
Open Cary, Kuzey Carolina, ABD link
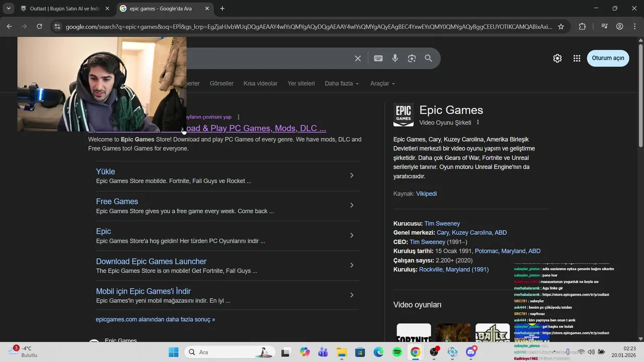[472, 233]
